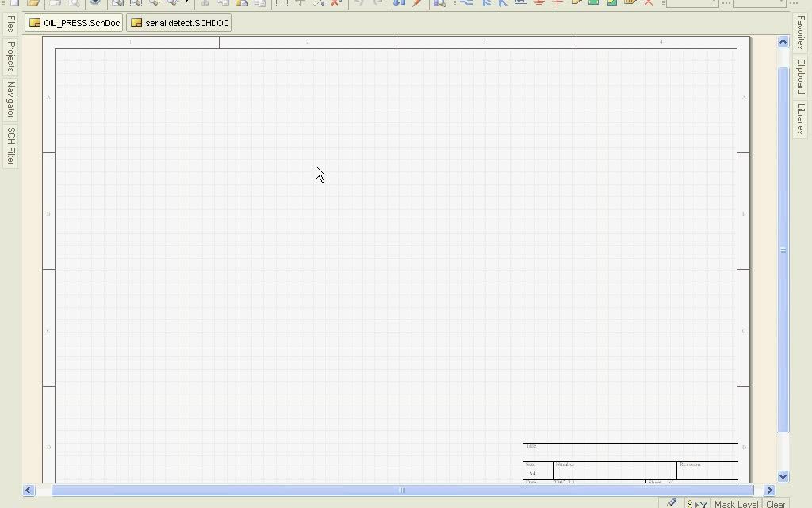
Task: Open a document using the Open icon
Action: pos(33,4)
